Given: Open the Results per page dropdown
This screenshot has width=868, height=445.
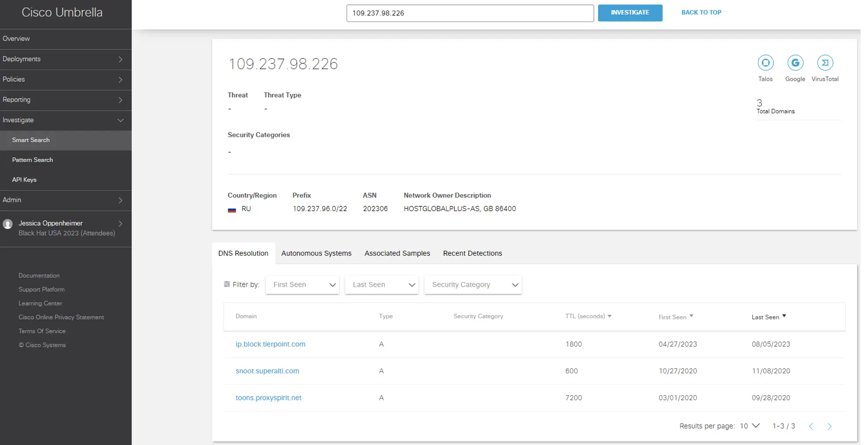Looking at the screenshot, I should coord(750,426).
